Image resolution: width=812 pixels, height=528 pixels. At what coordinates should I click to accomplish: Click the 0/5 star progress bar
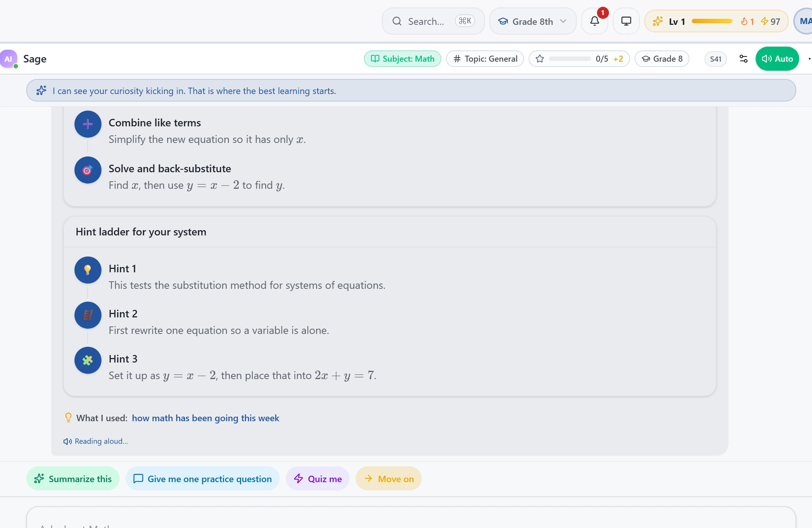tap(570, 59)
